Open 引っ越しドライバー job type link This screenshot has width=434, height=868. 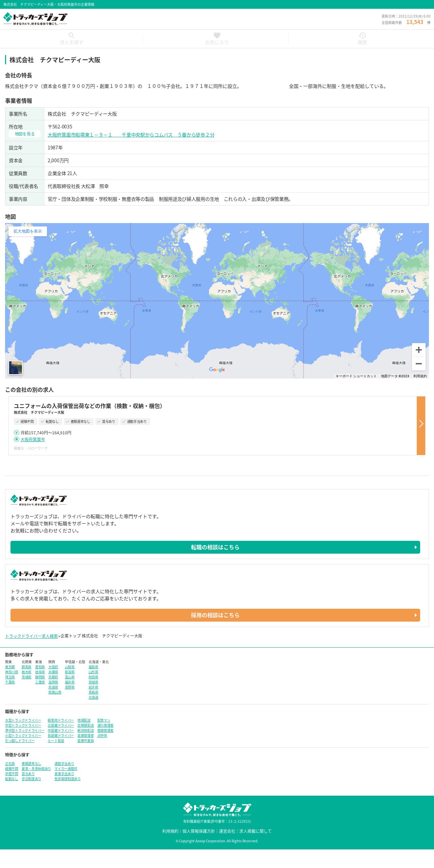pos(20,741)
